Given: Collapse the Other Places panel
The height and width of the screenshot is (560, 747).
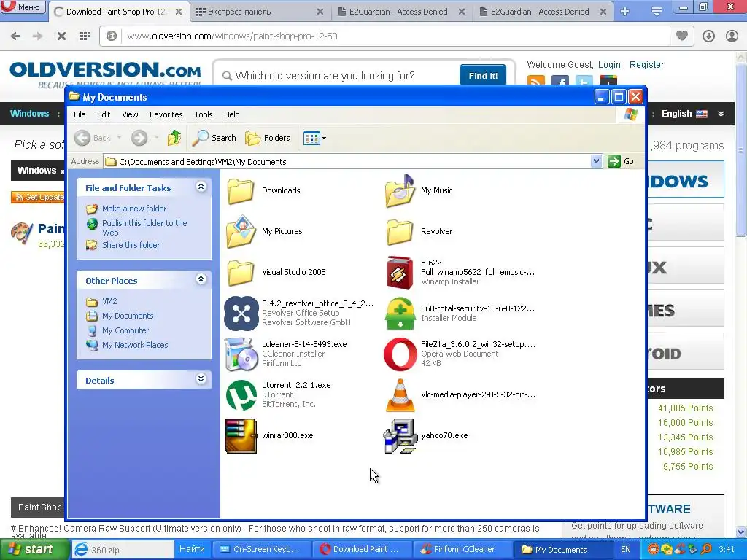Looking at the screenshot, I should coord(201,279).
